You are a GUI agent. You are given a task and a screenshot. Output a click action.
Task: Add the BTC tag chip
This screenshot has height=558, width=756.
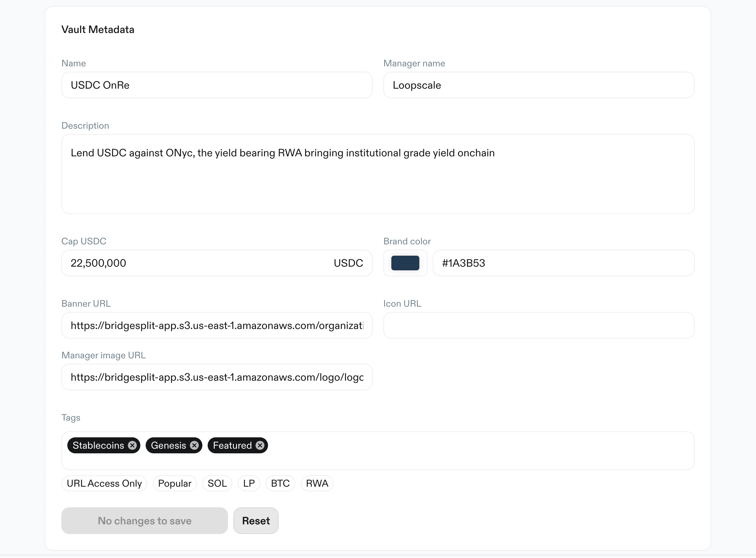(x=280, y=483)
